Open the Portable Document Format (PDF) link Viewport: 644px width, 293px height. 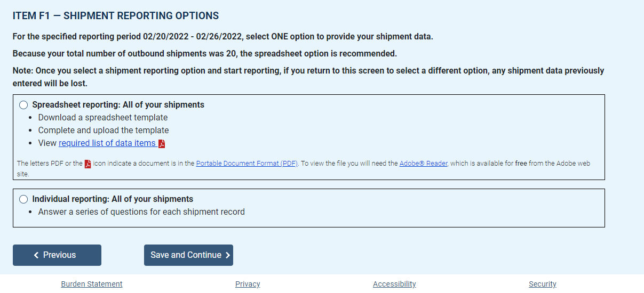pos(247,164)
